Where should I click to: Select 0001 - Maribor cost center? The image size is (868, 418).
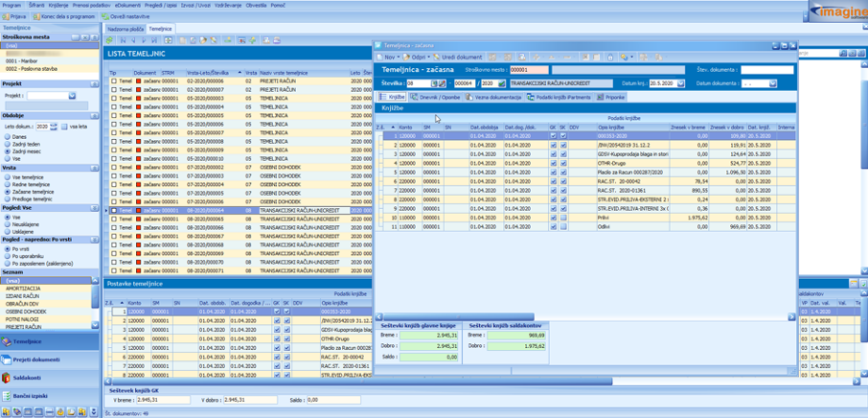click(x=50, y=61)
